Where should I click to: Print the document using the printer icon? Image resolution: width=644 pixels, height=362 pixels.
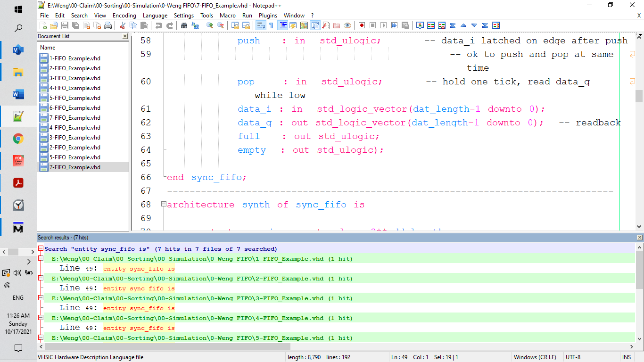click(108, 25)
